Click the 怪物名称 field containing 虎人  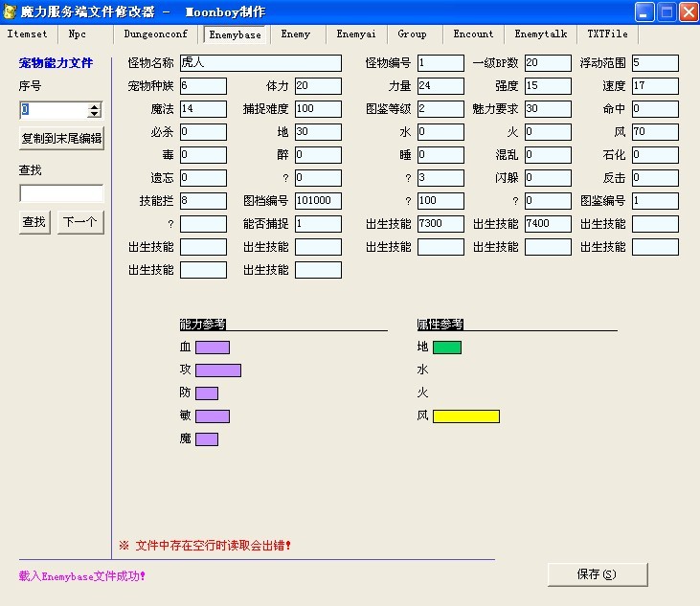pos(260,63)
